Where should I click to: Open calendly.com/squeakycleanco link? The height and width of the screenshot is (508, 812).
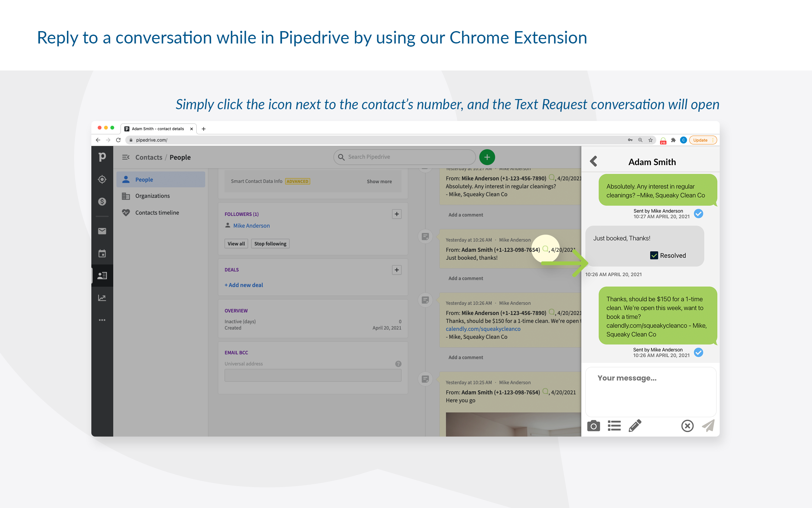pyautogui.click(x=483, y=329)
